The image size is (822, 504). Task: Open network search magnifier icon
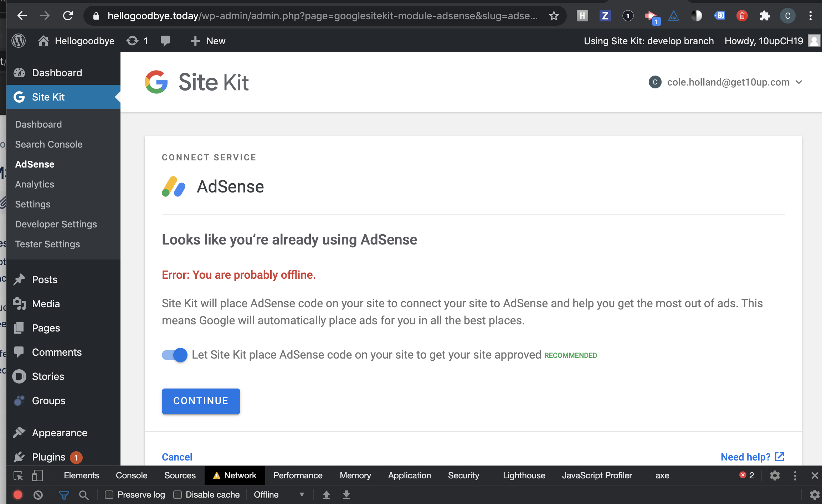[x=84, y=495]
